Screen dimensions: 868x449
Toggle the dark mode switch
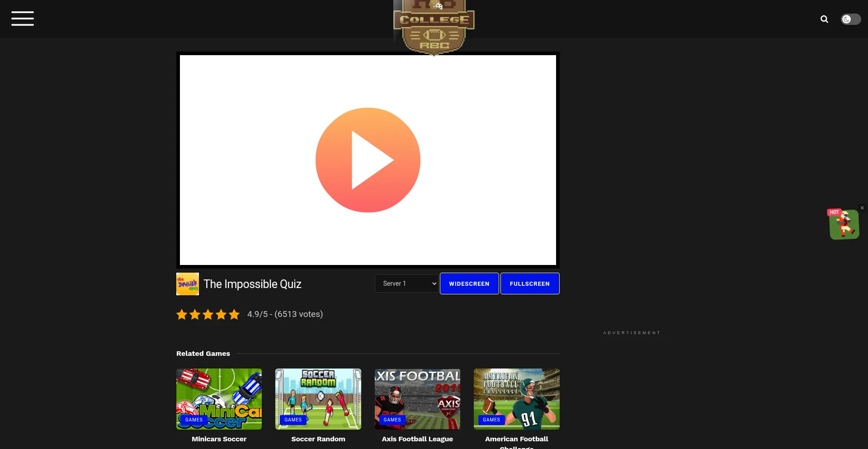coord(850,19)
